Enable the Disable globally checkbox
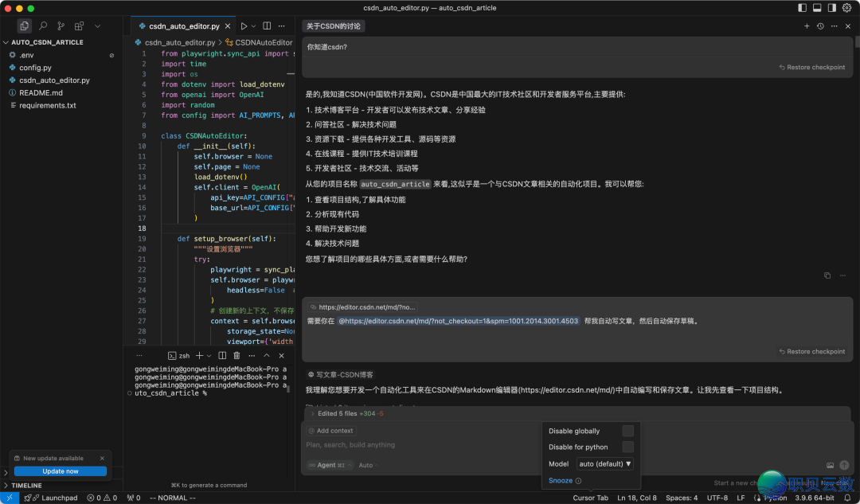Screen dimensions: 860x504 (627, 431)
